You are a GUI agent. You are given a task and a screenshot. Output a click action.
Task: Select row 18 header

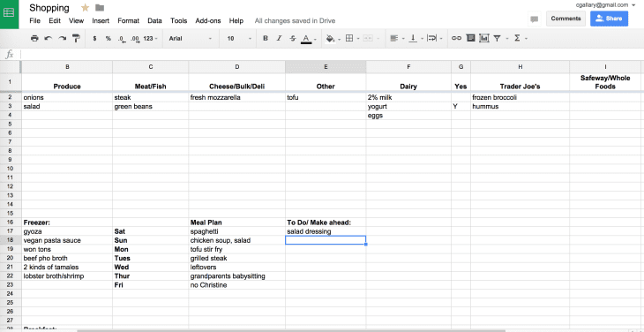coord(11,240)
